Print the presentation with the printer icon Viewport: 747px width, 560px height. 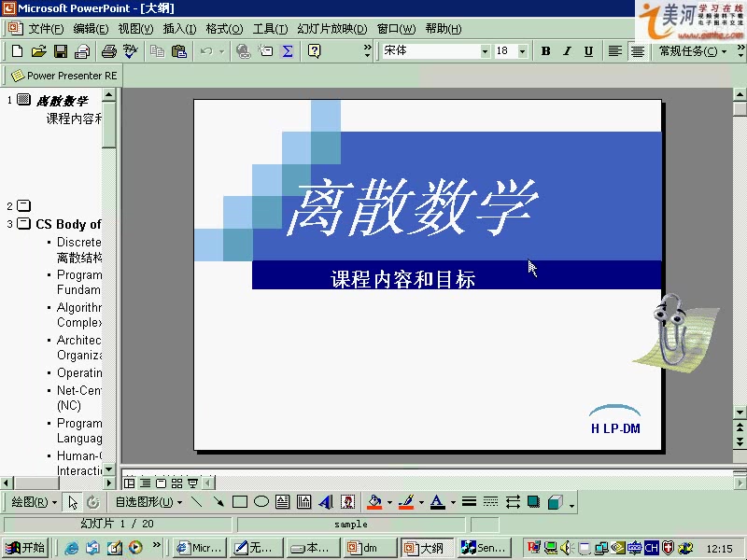[x=109, y=51]
